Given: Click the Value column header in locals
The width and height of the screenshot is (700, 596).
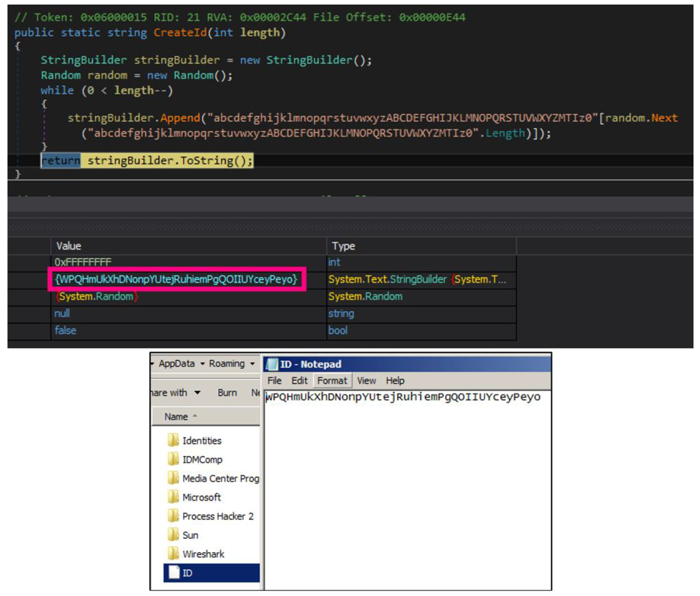Looking at the screenshot, I should point(69,246).
